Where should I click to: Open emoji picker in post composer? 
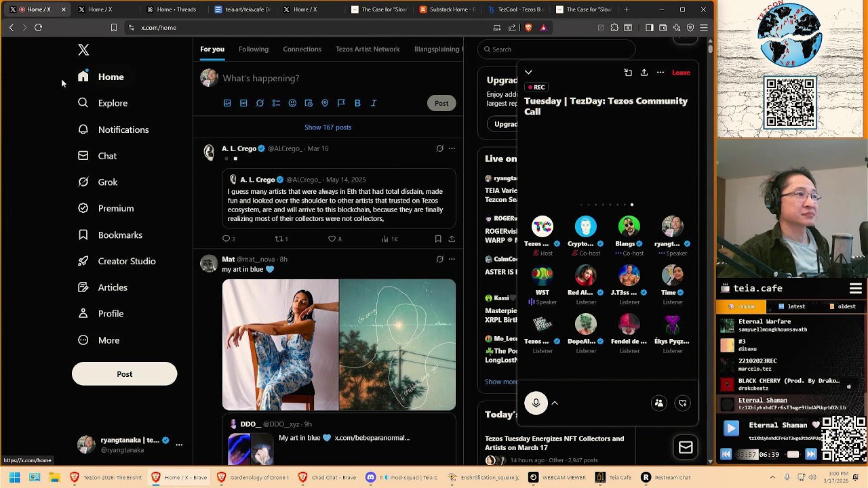(x=292, y=103)
